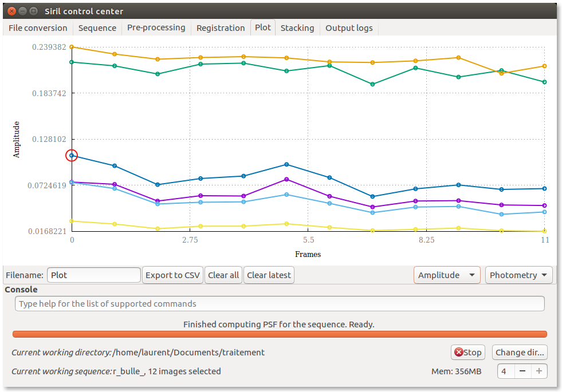Switch to the File conversion tab

[x=38, y=28]
